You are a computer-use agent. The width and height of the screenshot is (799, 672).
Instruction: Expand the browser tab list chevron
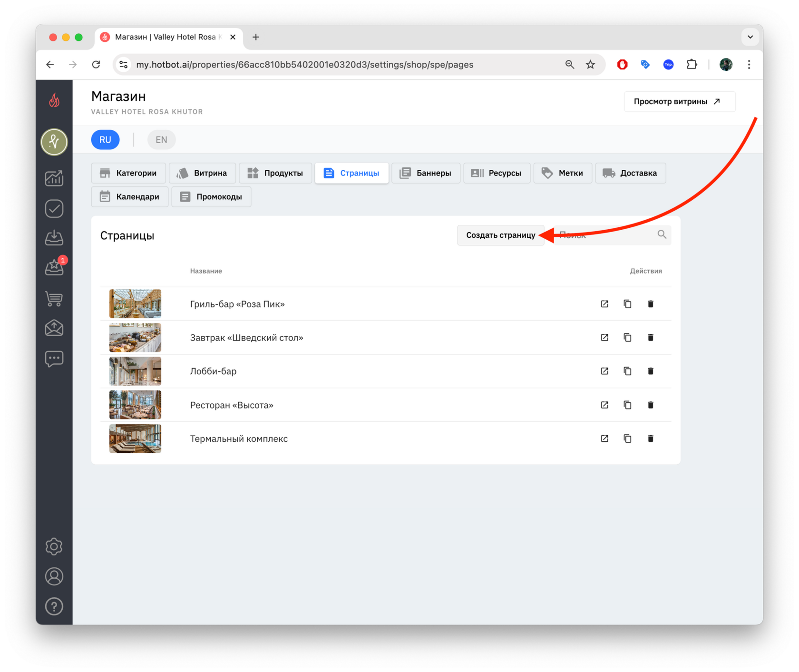click(750, 37)
